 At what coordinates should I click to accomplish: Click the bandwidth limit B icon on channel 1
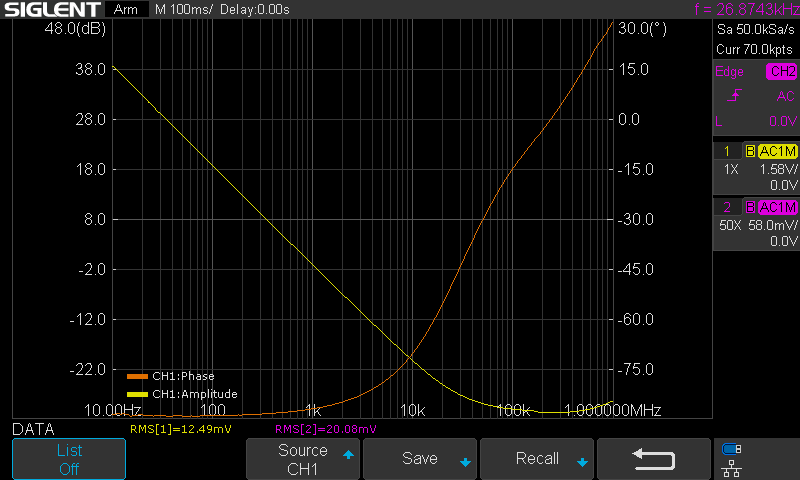[x=749, y=151]
